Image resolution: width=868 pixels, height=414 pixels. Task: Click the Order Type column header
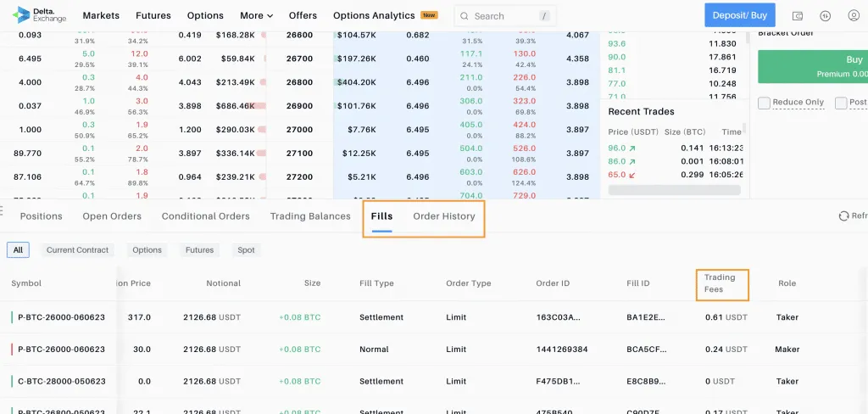(468, 283)
